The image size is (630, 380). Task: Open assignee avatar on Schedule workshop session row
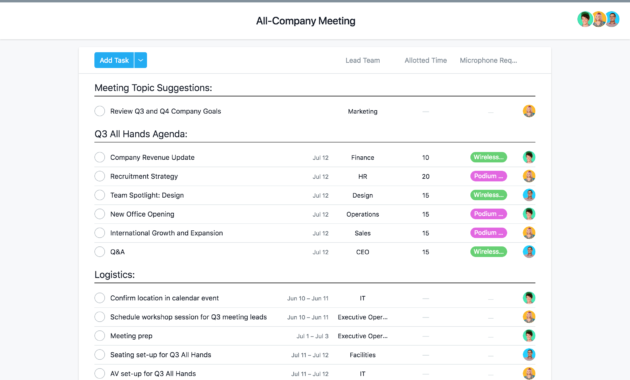click(529, 317)
